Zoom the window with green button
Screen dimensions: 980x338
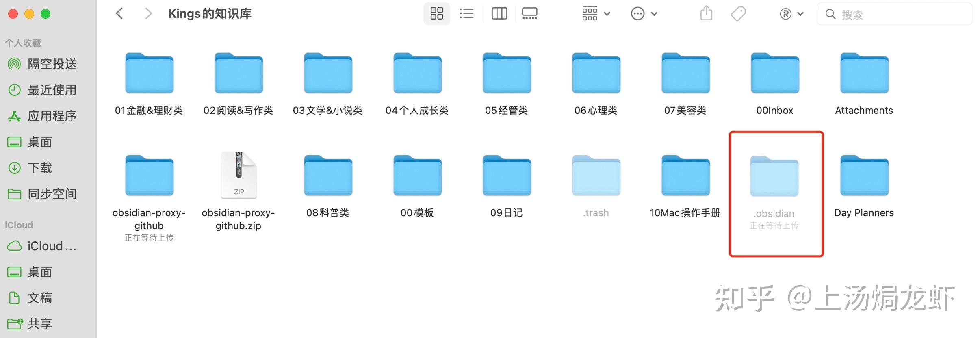46,14
